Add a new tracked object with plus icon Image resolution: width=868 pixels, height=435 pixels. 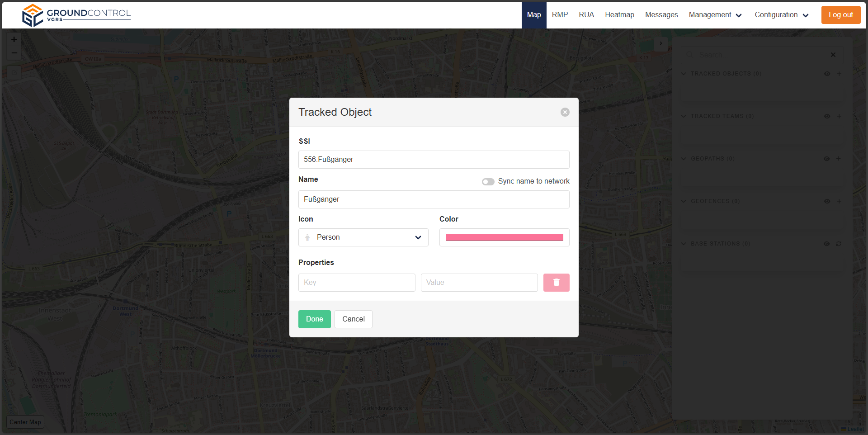(839, 74)
